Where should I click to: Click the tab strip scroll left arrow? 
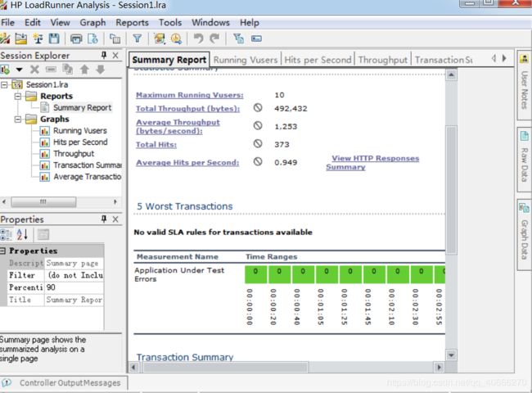494,58
